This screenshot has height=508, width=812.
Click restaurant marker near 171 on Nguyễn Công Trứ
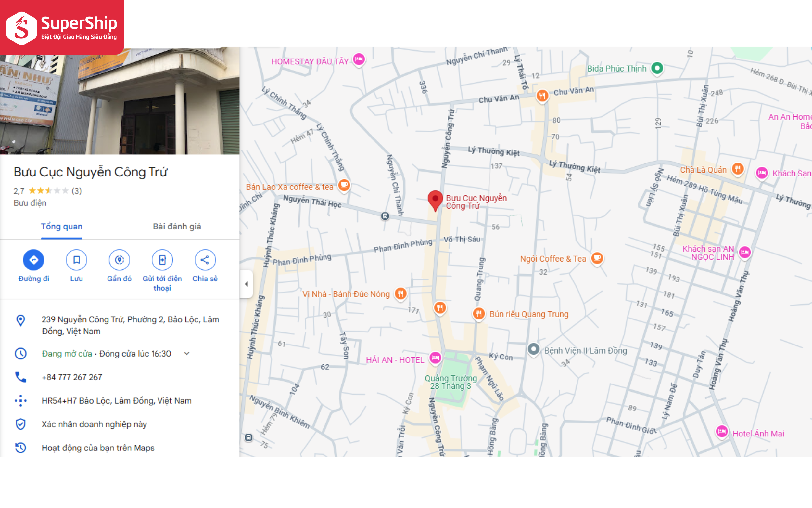(440, 307)
